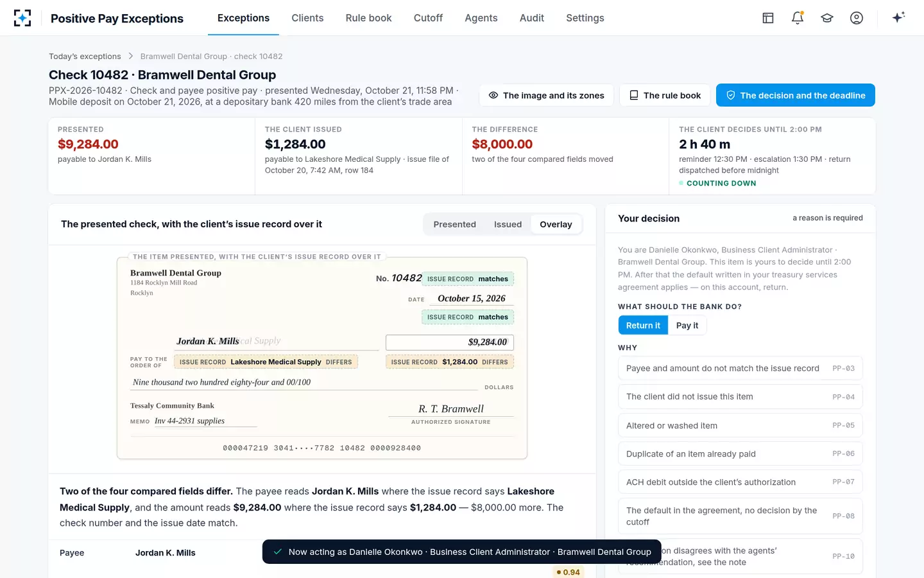The image size is (924, 578).
Task: Go to the Rule book tab
Action: pyautogui.click(x=368, y=18)
